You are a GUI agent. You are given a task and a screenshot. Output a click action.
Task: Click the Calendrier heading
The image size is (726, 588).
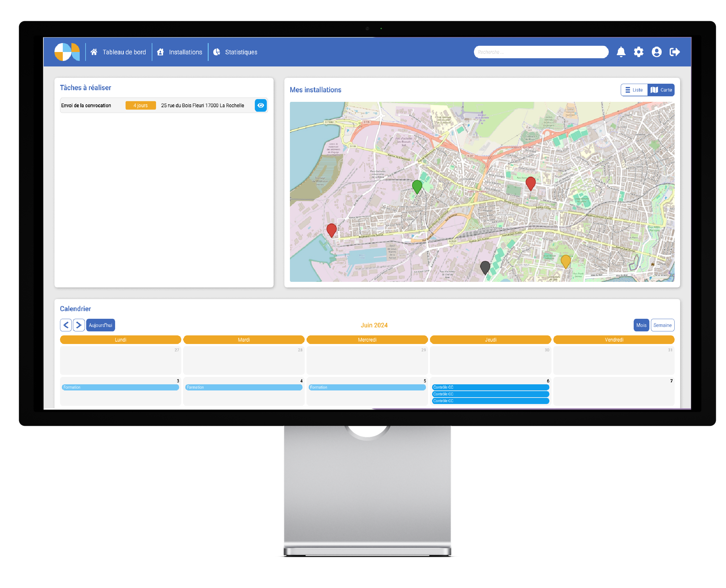tap(75, 308)
